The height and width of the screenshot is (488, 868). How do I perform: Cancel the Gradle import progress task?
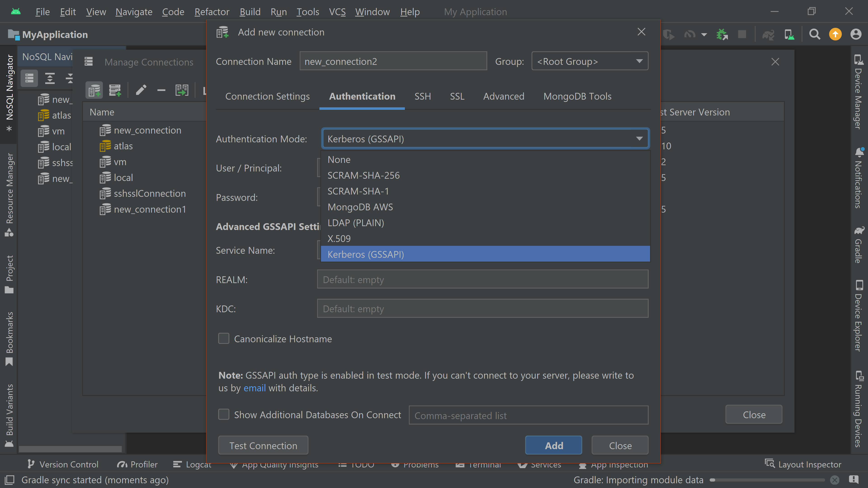tap(834, 480)
